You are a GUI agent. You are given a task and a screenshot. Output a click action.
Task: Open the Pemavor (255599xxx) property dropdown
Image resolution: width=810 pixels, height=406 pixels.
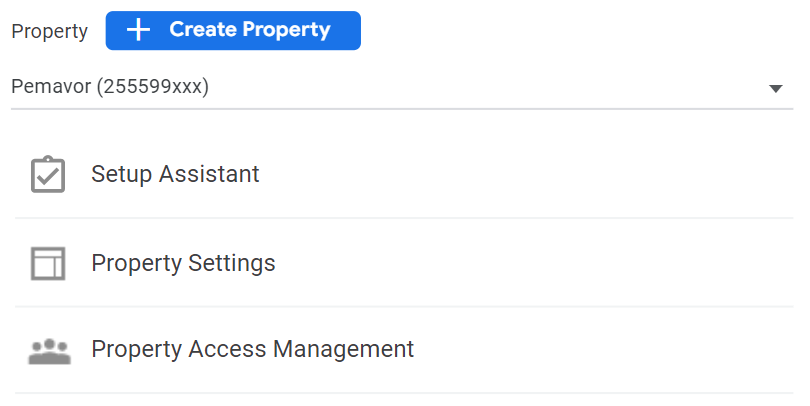click(400, 88)
